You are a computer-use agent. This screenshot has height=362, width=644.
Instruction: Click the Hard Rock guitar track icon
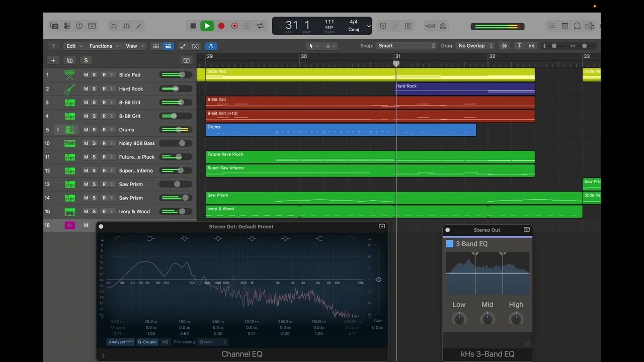point(70,89)
